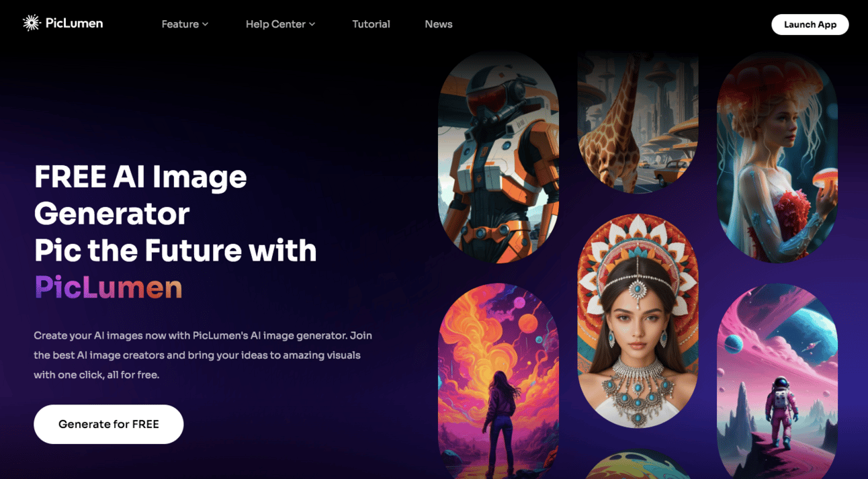
Task: Click the chevron beside Feature
Action: (x=205, y=24)
